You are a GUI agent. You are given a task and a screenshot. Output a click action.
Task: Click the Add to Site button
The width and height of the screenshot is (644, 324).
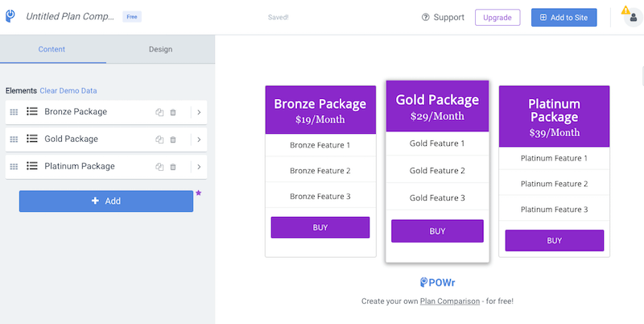pos(564,18)
